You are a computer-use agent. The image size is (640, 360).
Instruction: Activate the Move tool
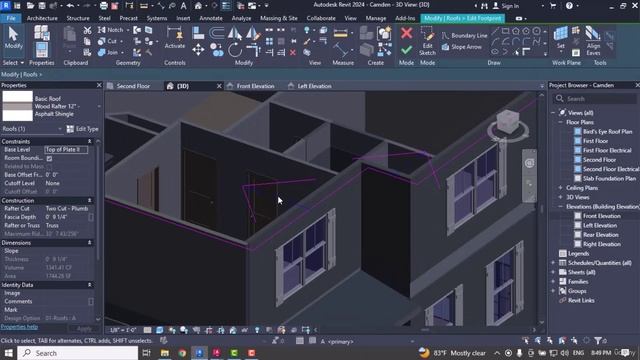[x=198, y=50]
